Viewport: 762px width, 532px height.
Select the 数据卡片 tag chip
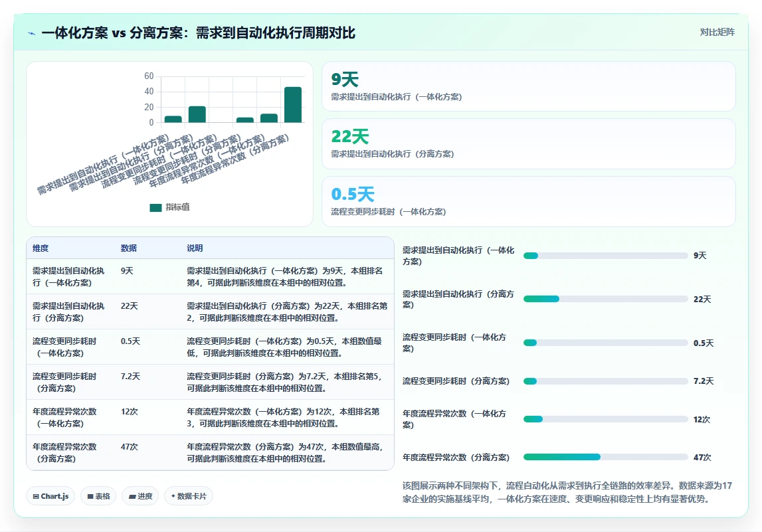tap(189, 496)
